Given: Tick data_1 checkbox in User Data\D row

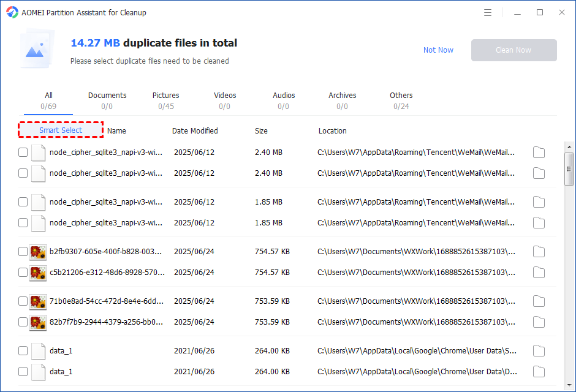Looking at the screenshot, I should click(x=23, y=371).
